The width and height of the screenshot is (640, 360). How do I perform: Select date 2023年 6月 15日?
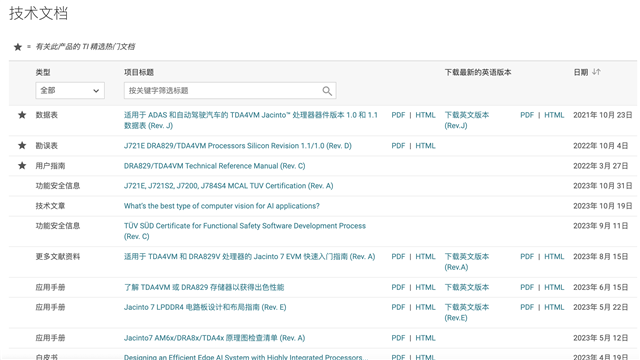click(x=600, y=287)
